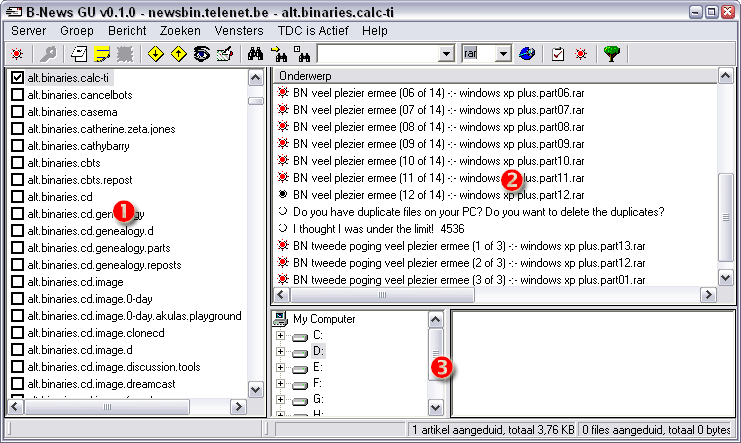This screenshot has height=443, width=741.
Task: Select D: drive in the folder tree
Action: [319, 351]
